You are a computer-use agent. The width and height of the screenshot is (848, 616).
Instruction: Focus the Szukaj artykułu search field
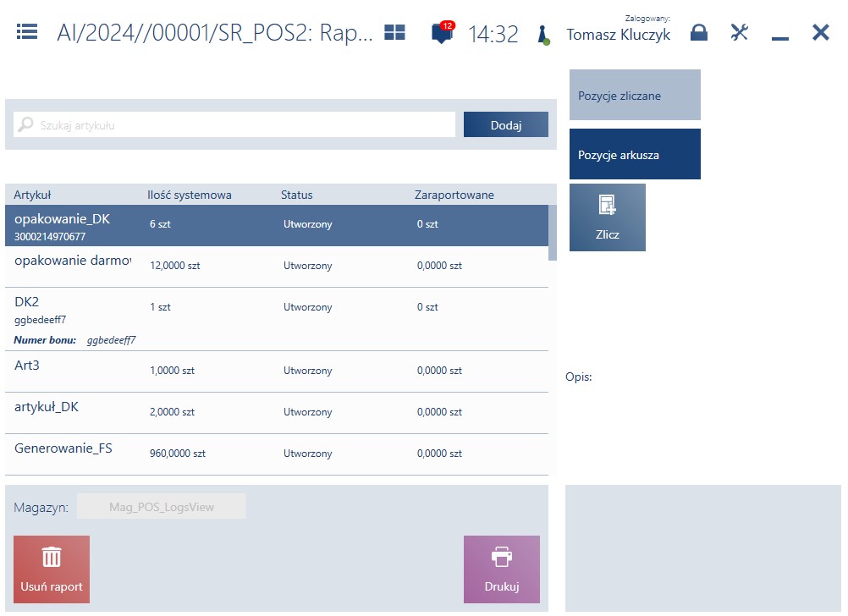[x=234, y=125]
